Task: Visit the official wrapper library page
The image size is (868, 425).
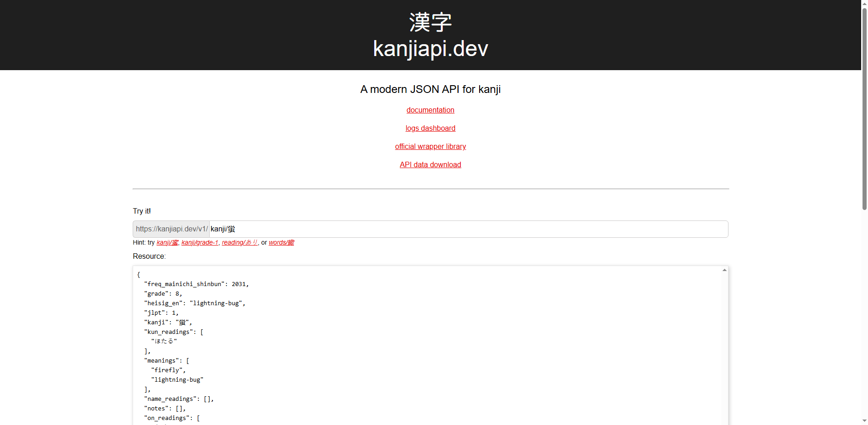Action: click(x=430, y=146)
